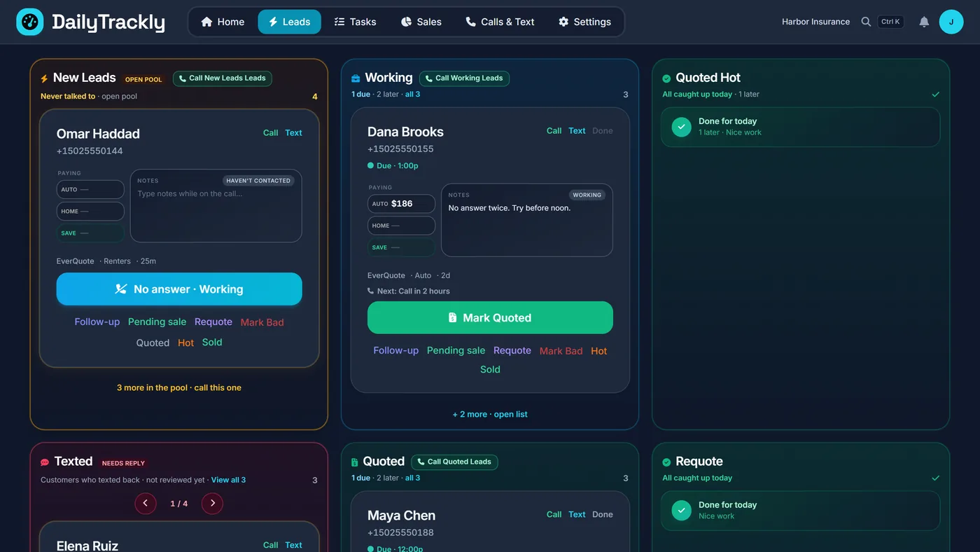The height and width of the screenshot is (552, 980).
Task: Open notifications bell
Action: pos(924,22)
